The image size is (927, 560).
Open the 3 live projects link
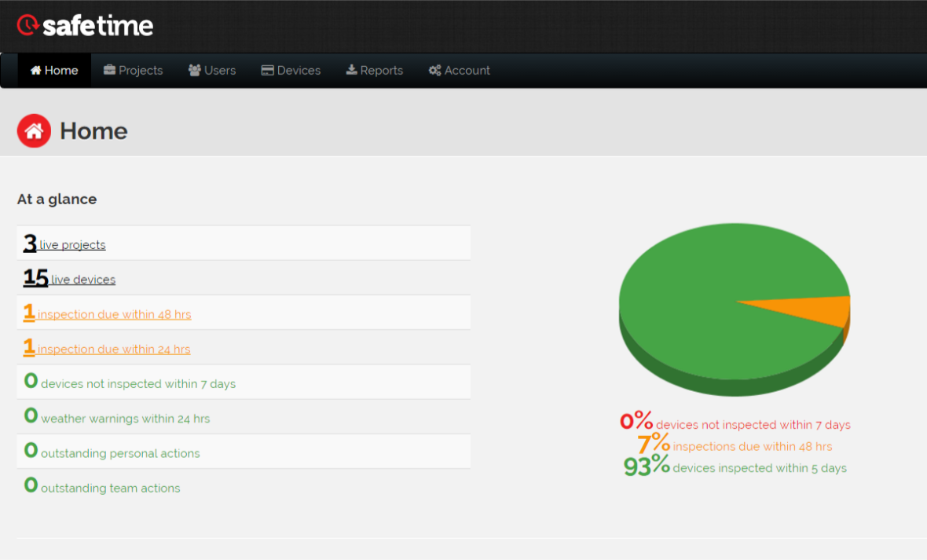tap(64, 243)
